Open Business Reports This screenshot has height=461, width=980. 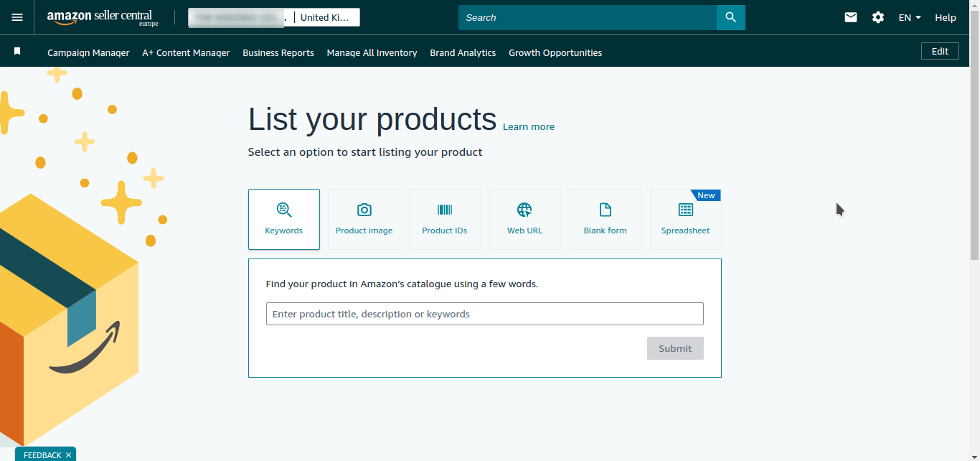pyautogui.click(x=278, y=52)
